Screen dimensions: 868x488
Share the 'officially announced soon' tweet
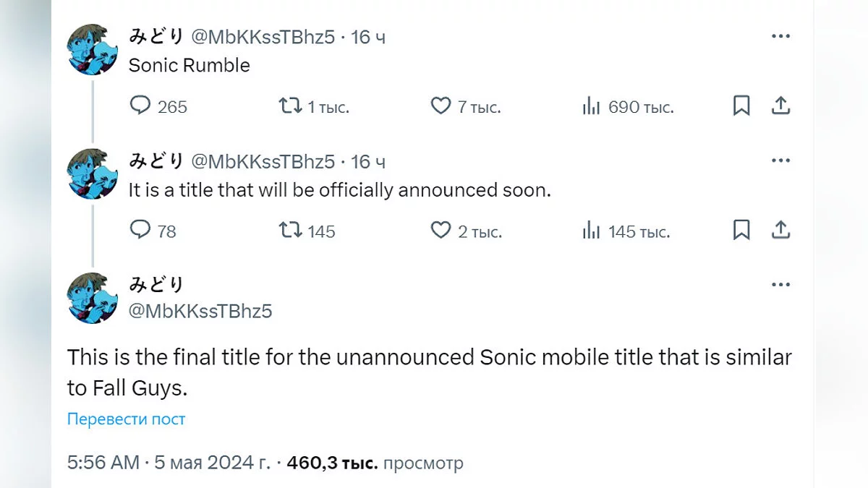click(x=780, y=231)
